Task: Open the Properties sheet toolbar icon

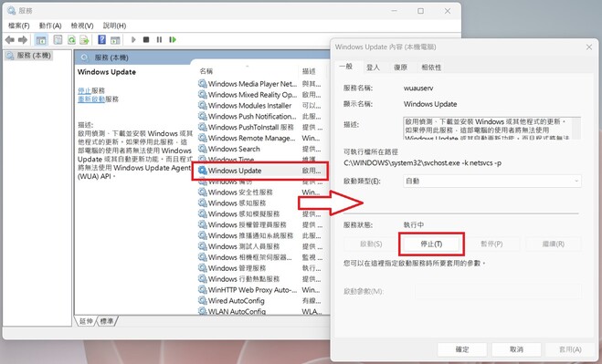Action: pos(58,39)
